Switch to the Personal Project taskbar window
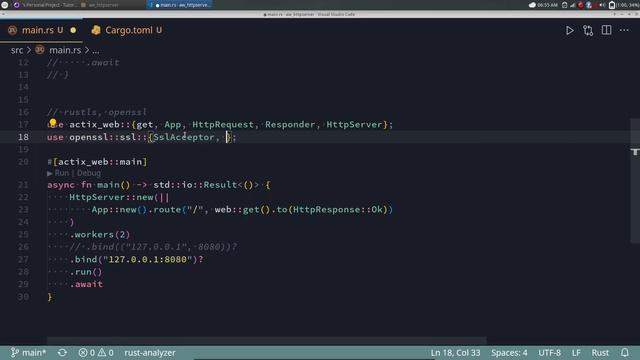The width and height of the screenshot is (640, 360). point(45,5)
